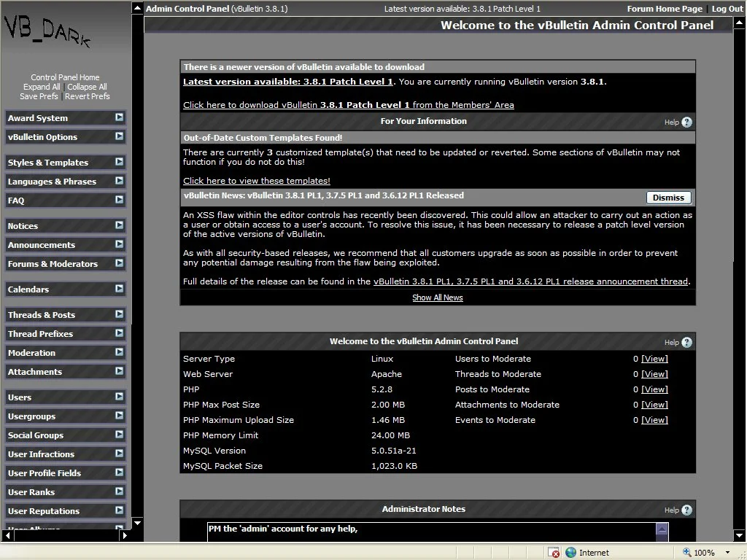
Task: Expand the vBulletin Options section arrow
Action: tap(120, 136)
